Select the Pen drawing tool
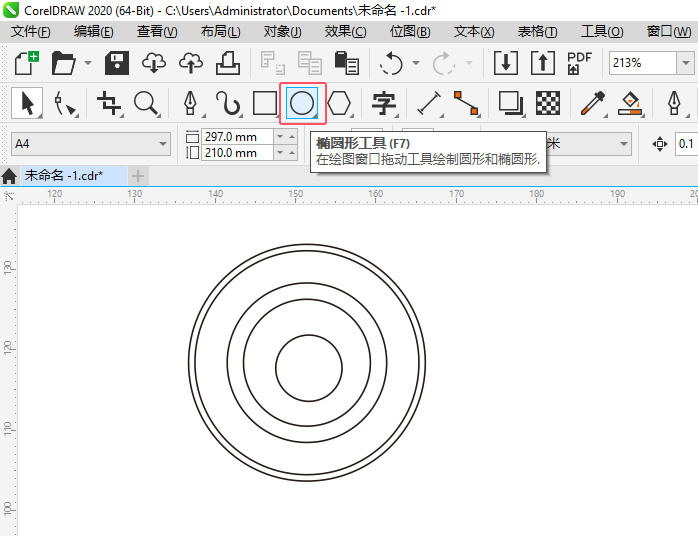The height and width of the screenshot is (536, 698). coord(191,103)
